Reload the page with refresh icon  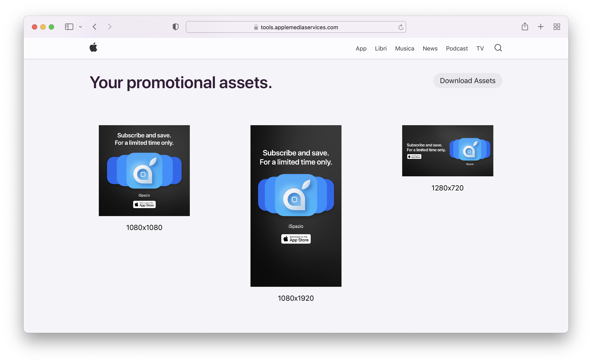click(x=401, y=27)
